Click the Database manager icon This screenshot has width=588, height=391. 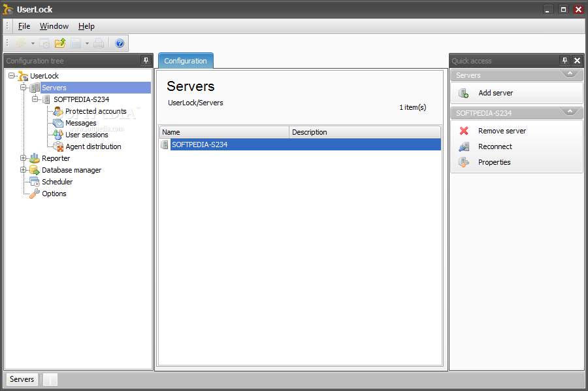tap(35, 170)
